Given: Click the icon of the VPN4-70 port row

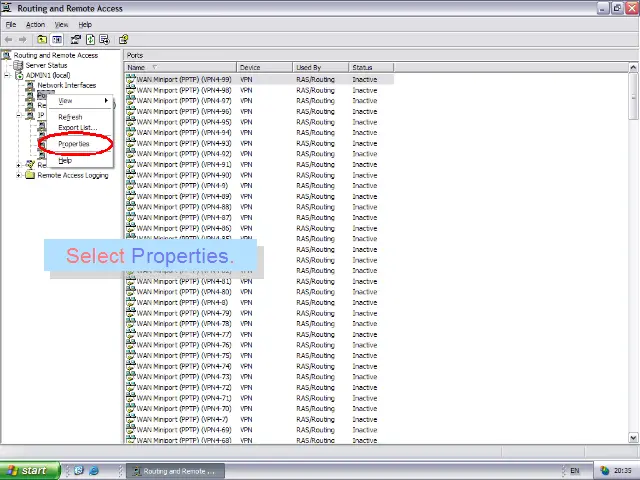Looking at the screenshot, I should [x=131, y=408].
